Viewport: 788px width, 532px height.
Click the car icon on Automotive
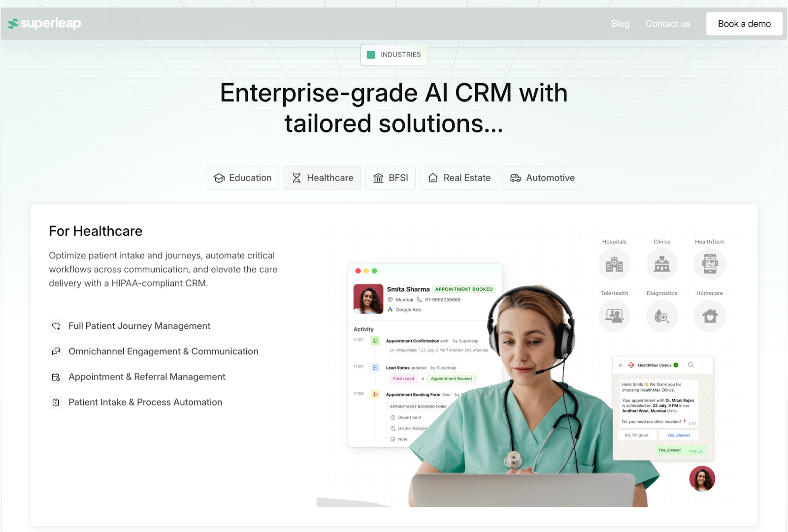516,178
